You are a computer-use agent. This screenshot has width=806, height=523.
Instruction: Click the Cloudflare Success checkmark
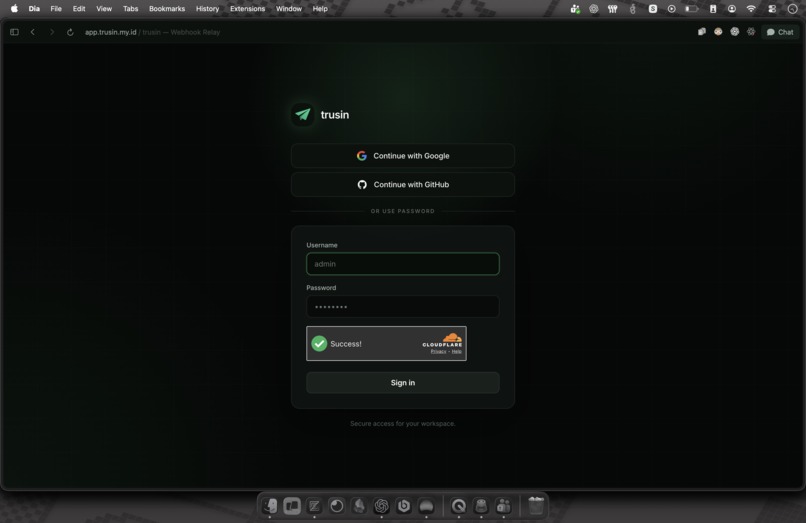click(319, 344)
